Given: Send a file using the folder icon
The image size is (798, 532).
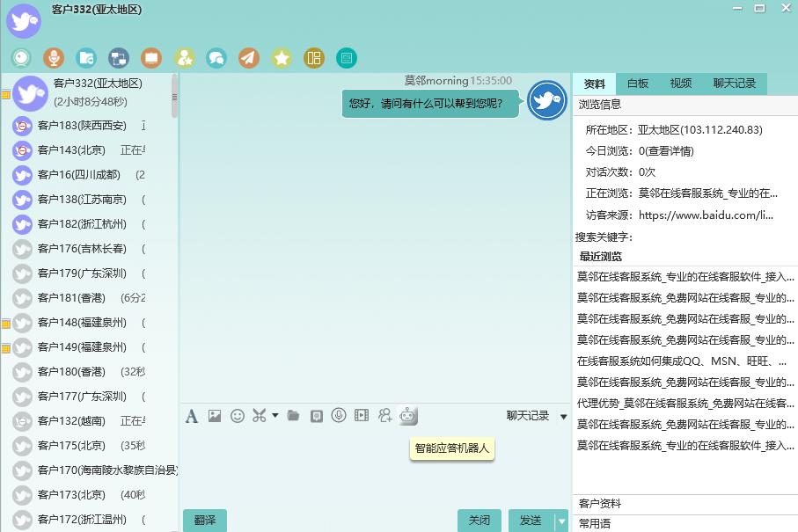Looking at the screenshot, I should (293, 415).
